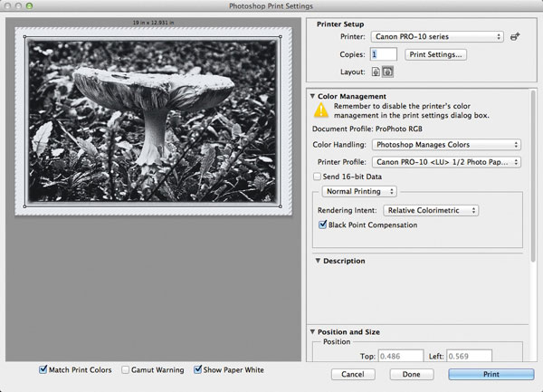This screenshot has width=543, height=392.
Task: Click the 19 in x 12.931 in label
Action: tap(153, 23)
